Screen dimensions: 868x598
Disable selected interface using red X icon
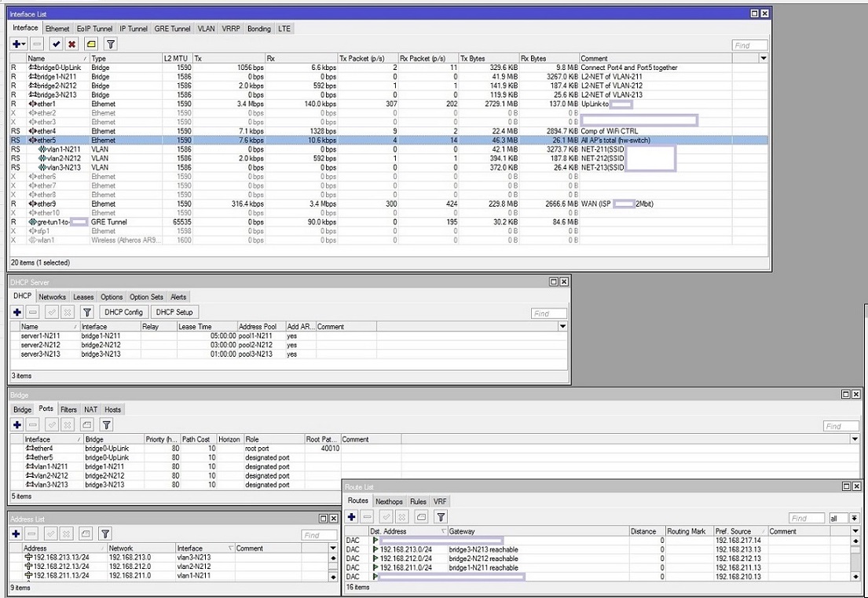[x=71, y=44]
